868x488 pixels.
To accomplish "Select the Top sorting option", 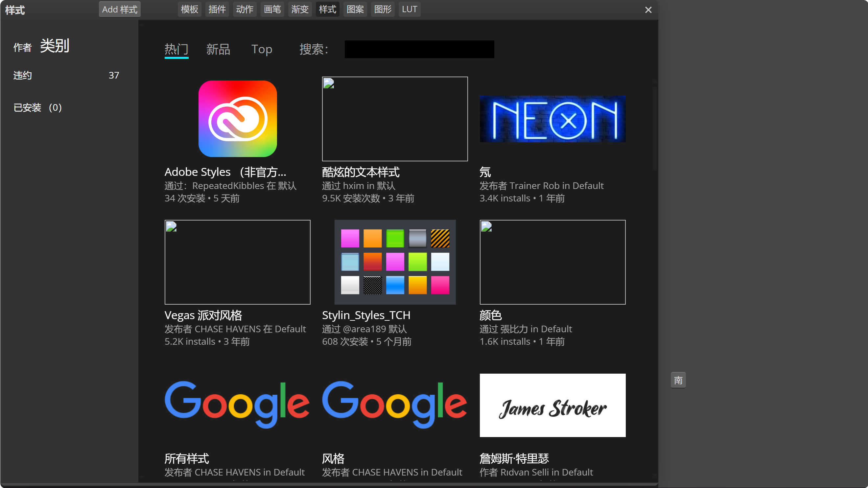I will point(262,49).
